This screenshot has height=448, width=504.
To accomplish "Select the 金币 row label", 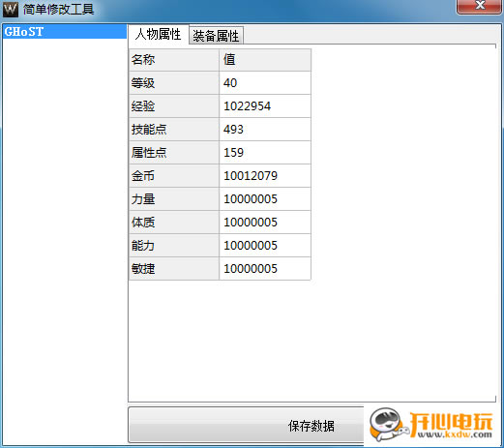I will [174, 176].
